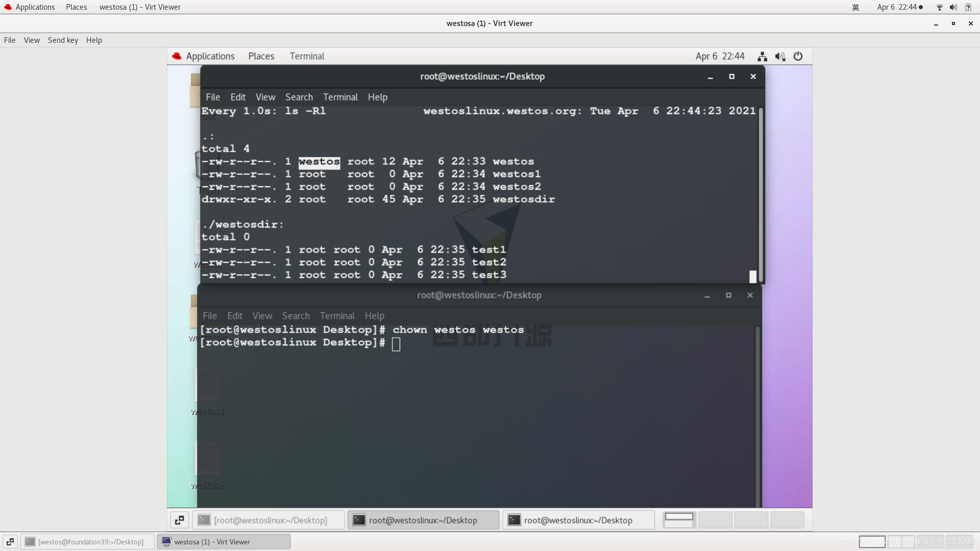Close the lower terminal window
The image size is (980, 551).
tap(750, 295)
